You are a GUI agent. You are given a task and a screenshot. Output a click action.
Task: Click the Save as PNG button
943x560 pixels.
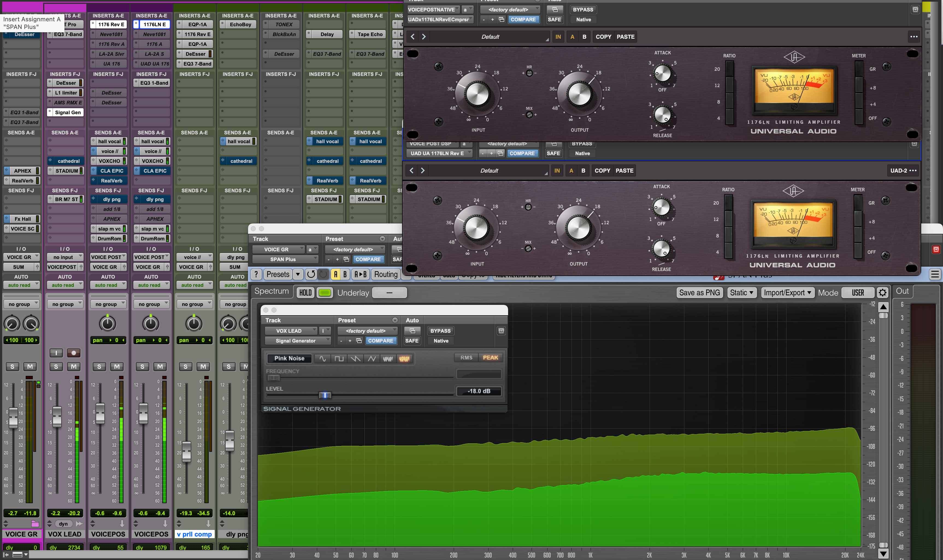699,293
